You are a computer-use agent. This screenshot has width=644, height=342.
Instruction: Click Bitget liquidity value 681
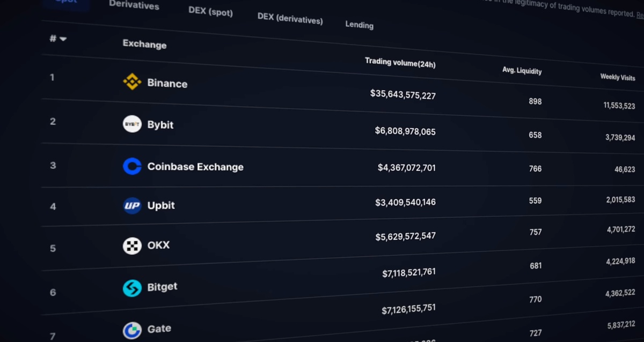[x=536, y=265]
